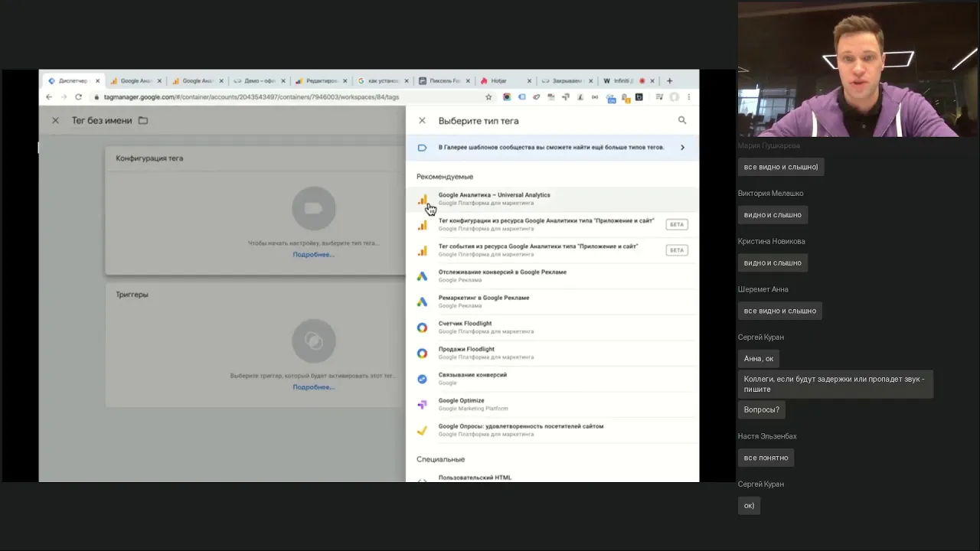
Task: Click the Конфигурация тега heading
Action: (x=149, y=158)
